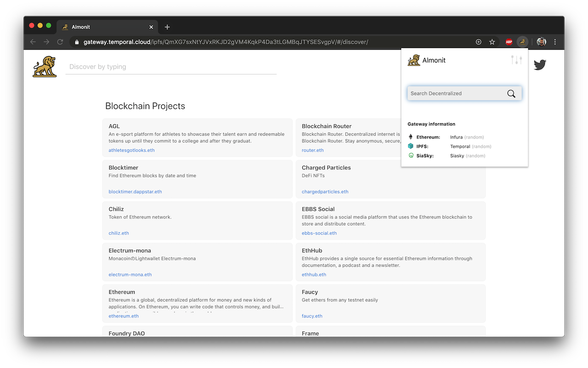Click the Siasky gateway value
Screen dimensions: 588x368
click(457, 155)
